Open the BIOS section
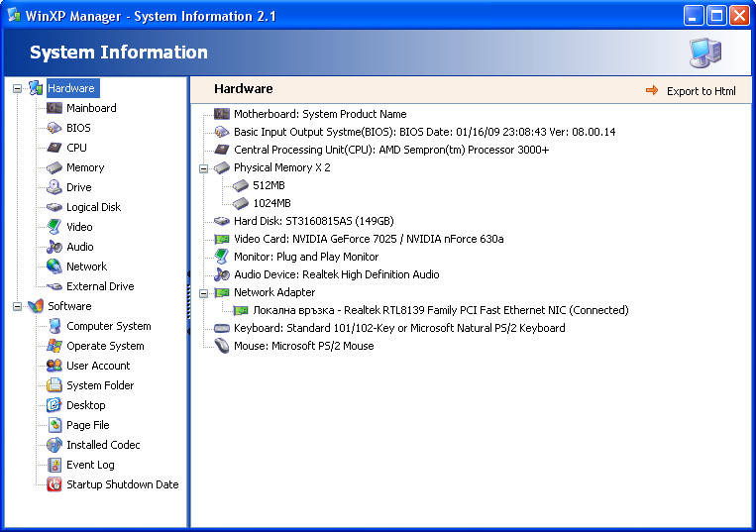Image resolution: width=756 pixels, height=532 pixels. [x=78, y=128]
